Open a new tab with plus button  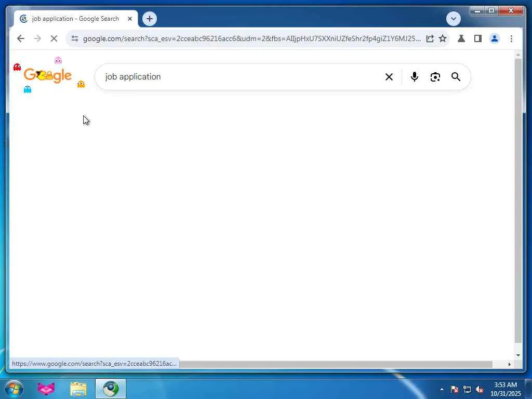(x=150, y=19)
